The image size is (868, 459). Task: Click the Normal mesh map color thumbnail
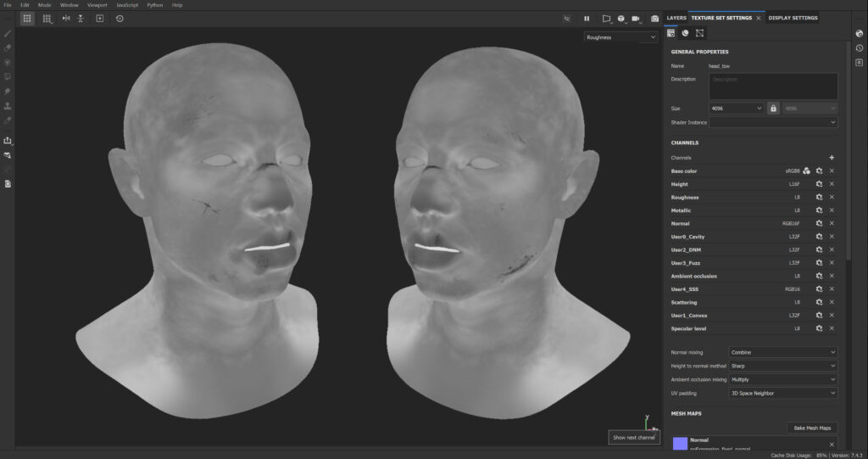(680, 444)
